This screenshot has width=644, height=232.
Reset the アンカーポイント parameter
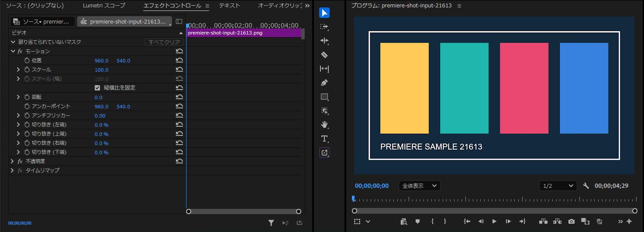coord(179,107)
